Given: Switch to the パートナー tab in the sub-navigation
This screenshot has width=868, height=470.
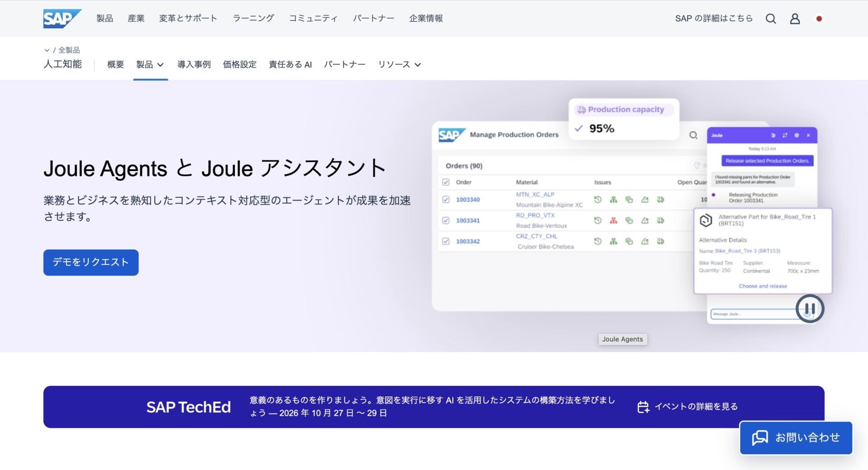Looking at the screenshot, I should (344, 65).
